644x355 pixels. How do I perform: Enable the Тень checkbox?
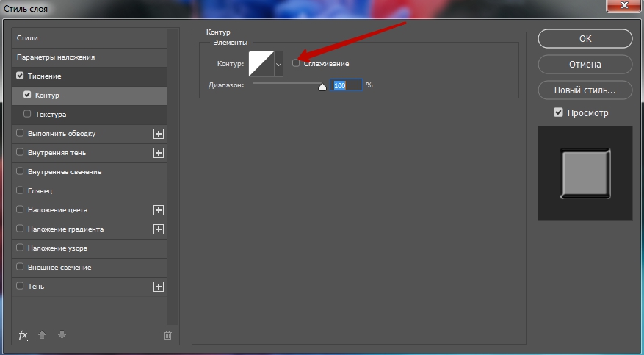click(20, 286)
